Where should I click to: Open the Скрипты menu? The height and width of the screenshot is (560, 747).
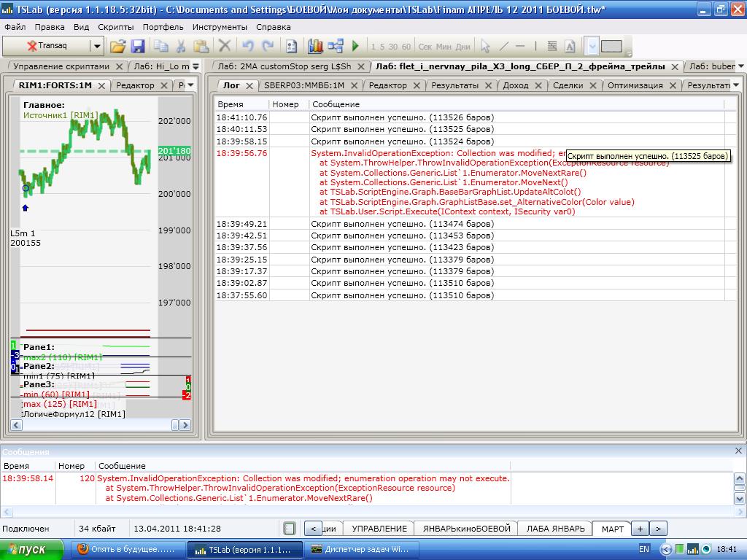click(115, 27)
